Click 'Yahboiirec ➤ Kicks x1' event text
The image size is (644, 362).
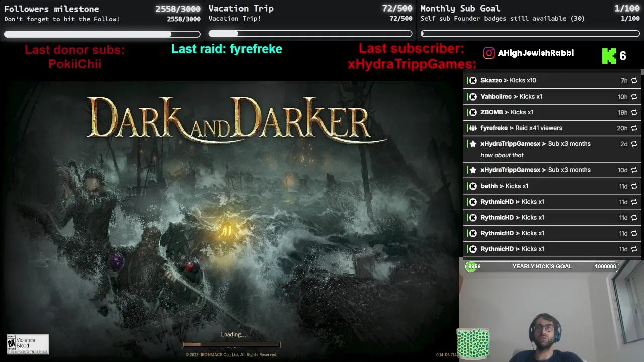(511, 96)
